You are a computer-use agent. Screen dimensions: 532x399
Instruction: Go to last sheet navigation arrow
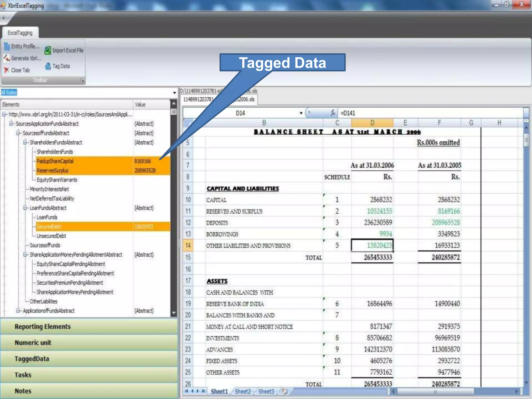click(x=204, y=391)
